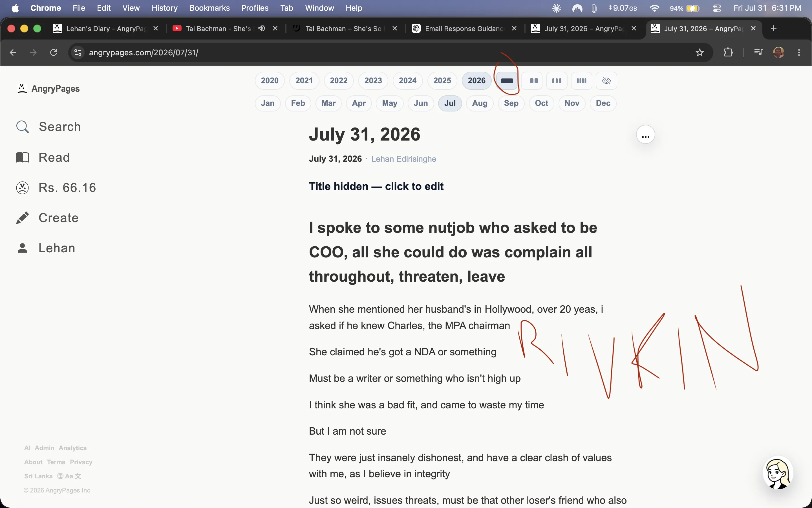The width and height of the screenshot is (812, 508).
Task: Open a new tab with plus button
Action: pyautogui.click(x=774, y=28)
